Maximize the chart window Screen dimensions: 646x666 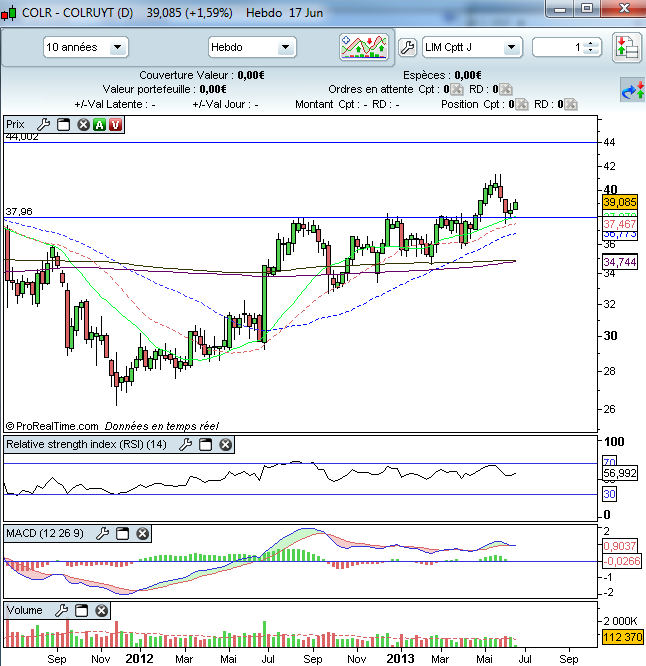point(587,8)
